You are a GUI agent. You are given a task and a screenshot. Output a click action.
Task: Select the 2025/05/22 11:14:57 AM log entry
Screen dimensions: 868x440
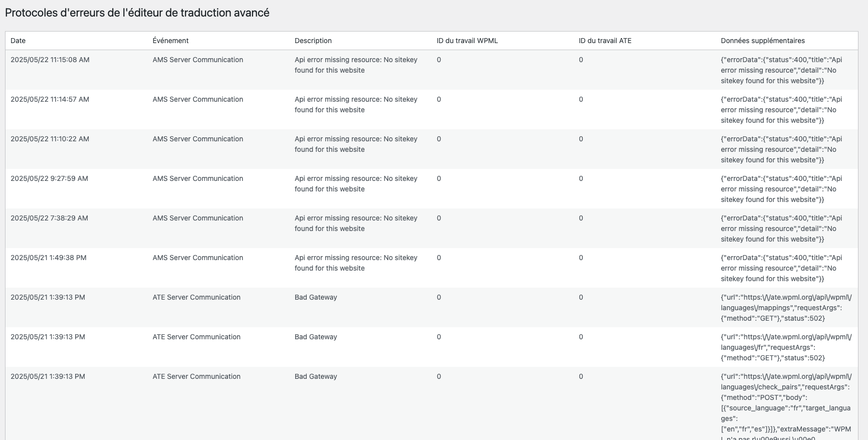pyautogui.click(x=431, y=110)
